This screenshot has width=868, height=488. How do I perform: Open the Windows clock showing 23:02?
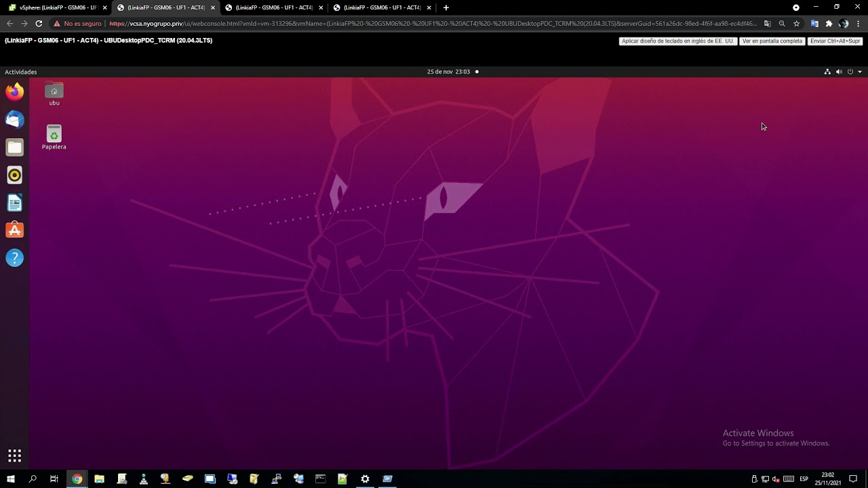pyautogui.click(x=828, y=479)
